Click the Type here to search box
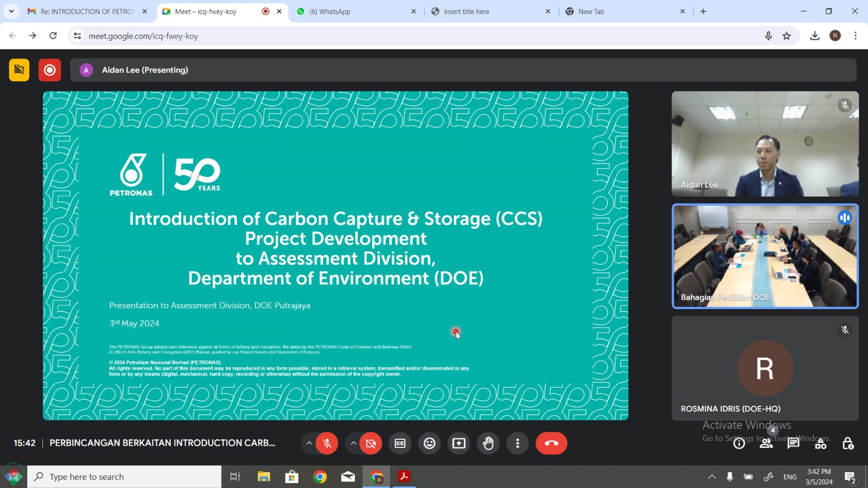The width and height of the screenshot is (868, 488). pos(124,477)
